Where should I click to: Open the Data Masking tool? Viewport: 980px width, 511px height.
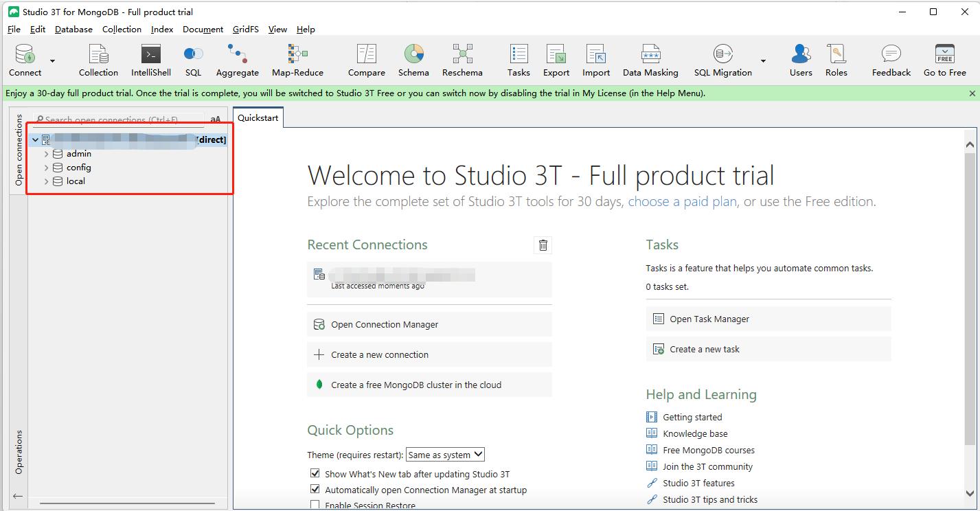650,60
